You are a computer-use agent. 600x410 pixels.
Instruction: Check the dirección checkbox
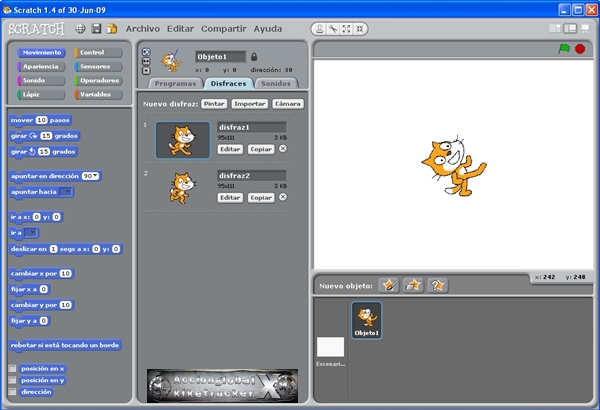pyautogui.click(x=13, y=392)
